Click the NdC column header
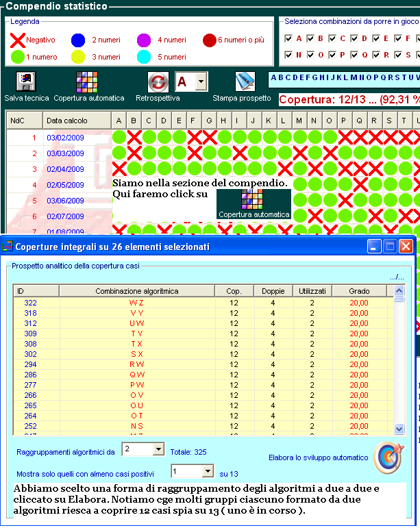The width and height of the screenshot is (420, 528). click(x=25, y=121)
